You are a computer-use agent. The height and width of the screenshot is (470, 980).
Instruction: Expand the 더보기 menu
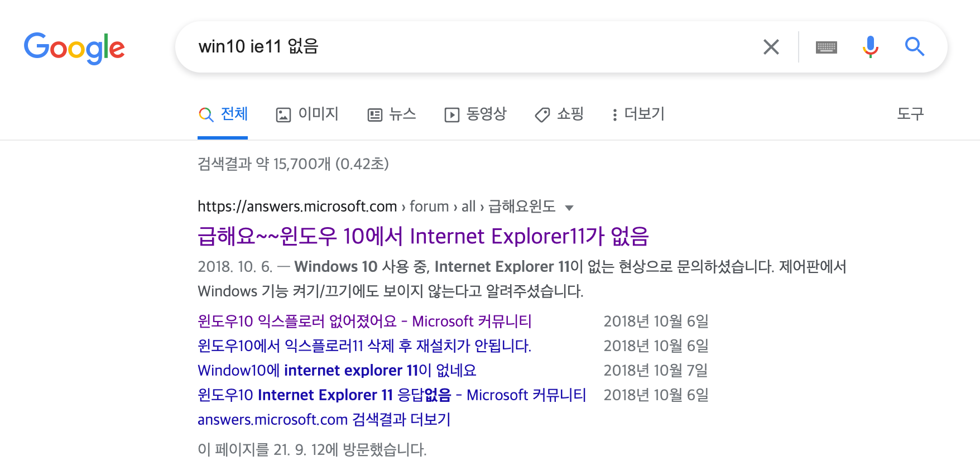click(638, 114)
